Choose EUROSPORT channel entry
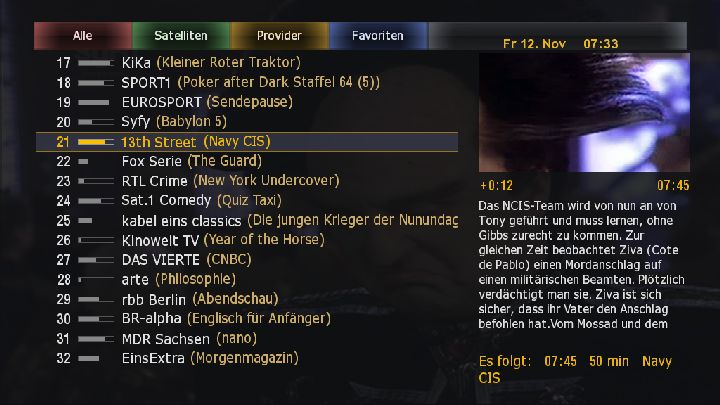Screen dimensions: 720x405 pos(247,102)
